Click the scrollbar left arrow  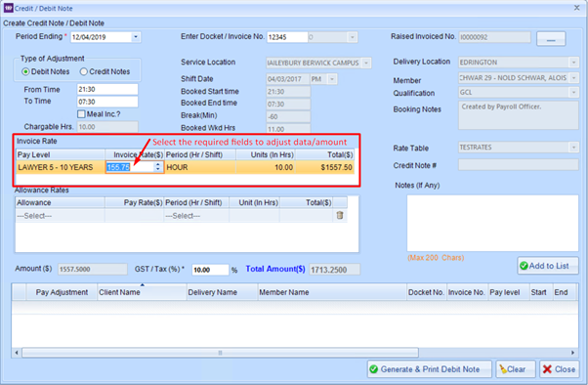click(17, 353)
